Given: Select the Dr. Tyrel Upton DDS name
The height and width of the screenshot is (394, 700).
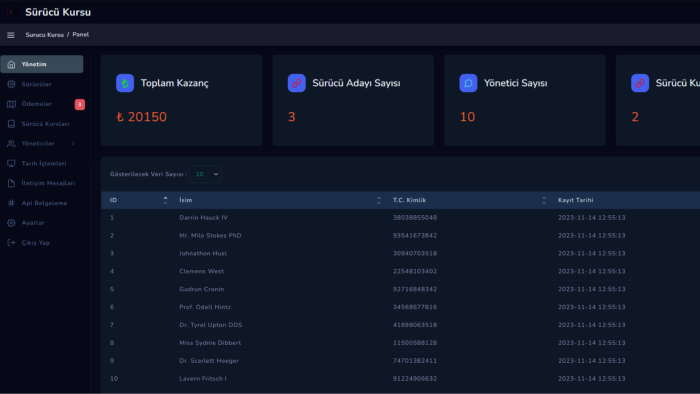Looking at the screenshot, I should [x=211, y=325].
